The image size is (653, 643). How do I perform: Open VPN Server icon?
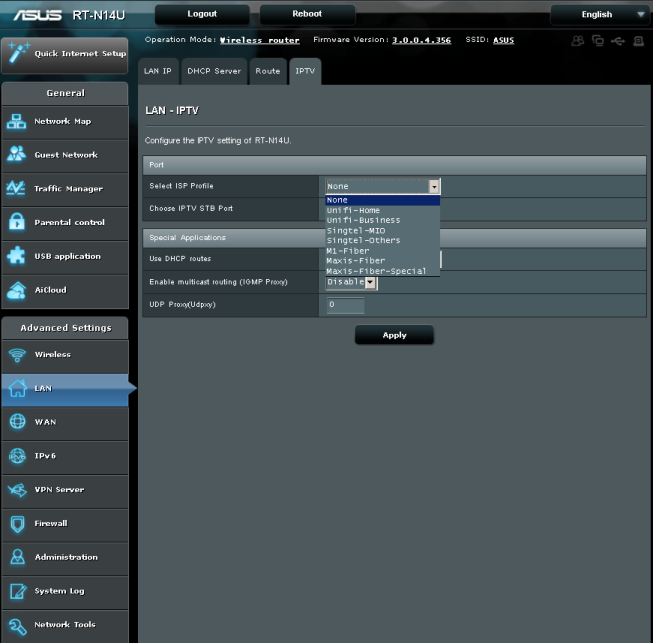click(x=17, y=490)
